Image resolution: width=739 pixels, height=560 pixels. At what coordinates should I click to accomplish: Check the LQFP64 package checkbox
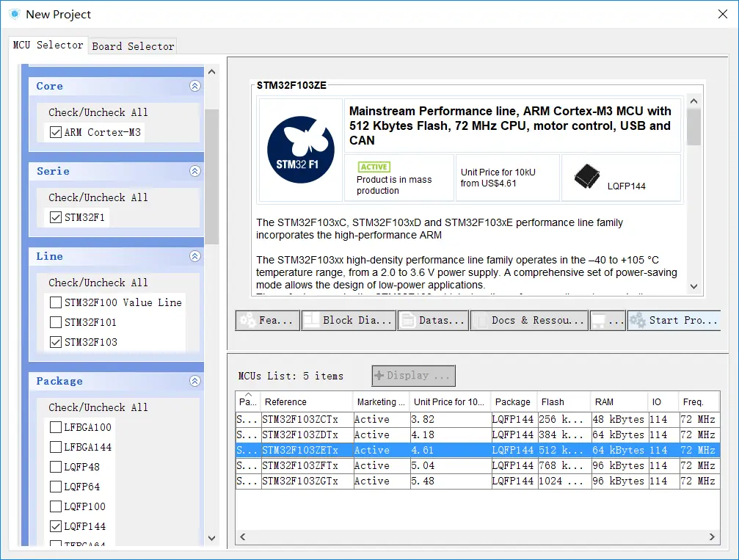[x=56, y=487]
